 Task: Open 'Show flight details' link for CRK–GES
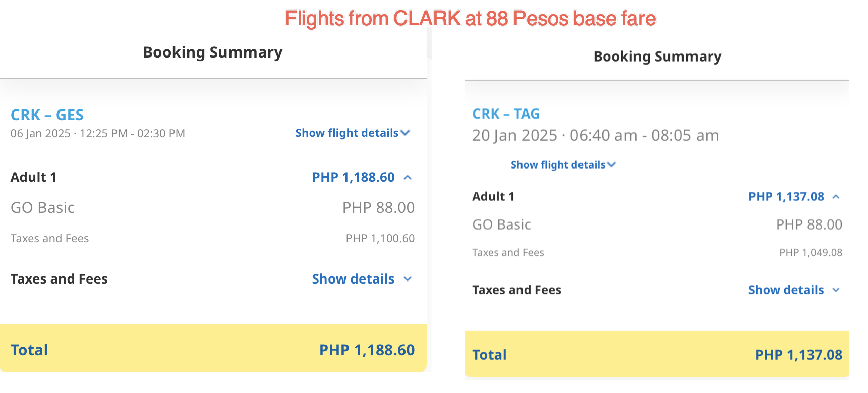[x=346, y=133]
